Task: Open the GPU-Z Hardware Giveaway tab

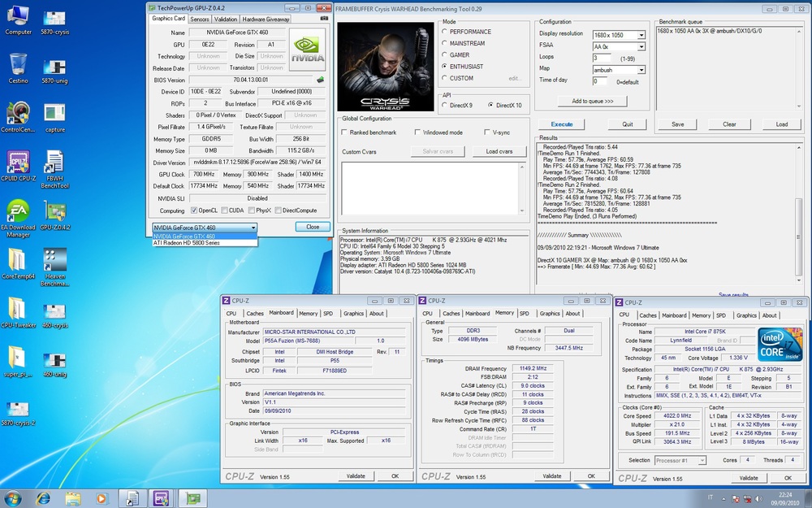Action: [266, 20]
